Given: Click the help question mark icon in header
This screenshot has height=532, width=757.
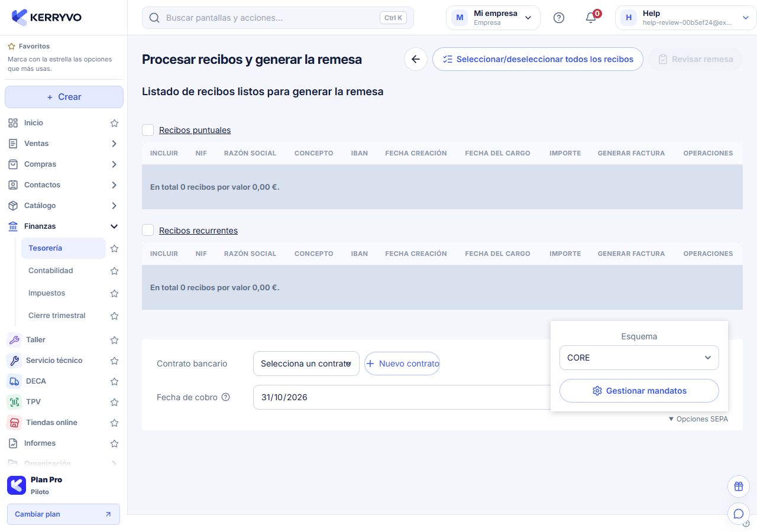Looking at the screenshot, I should 559,18.
